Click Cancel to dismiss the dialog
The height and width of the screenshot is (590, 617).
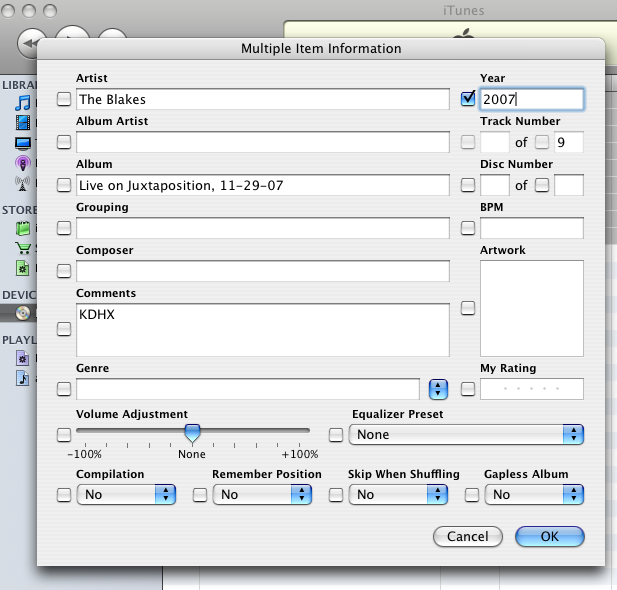(468, 537)
